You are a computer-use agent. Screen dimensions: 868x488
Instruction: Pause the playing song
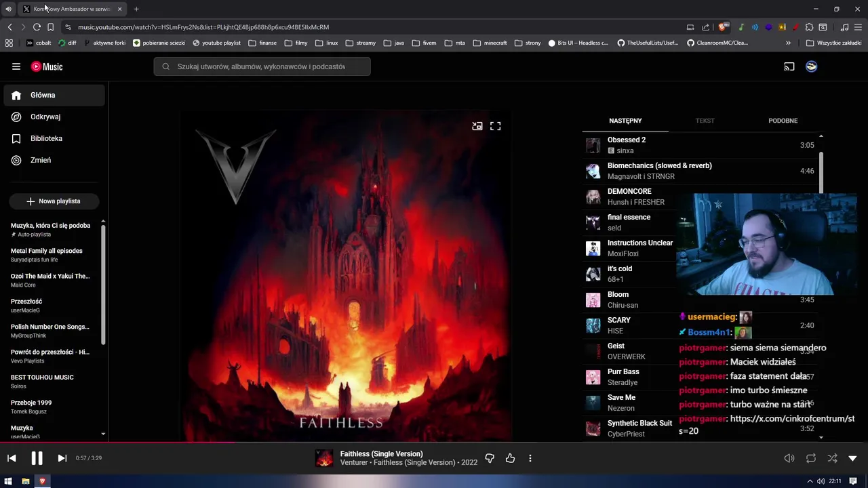tap(37, 458)
